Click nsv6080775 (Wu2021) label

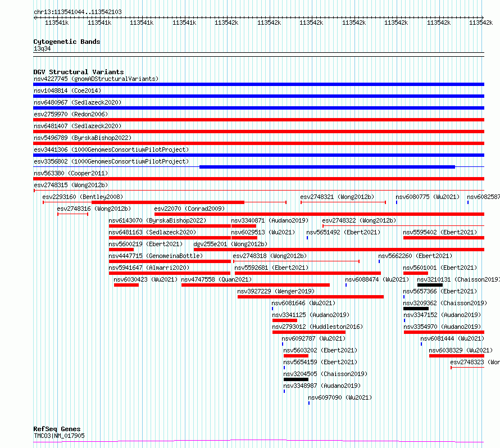point(428,197)
